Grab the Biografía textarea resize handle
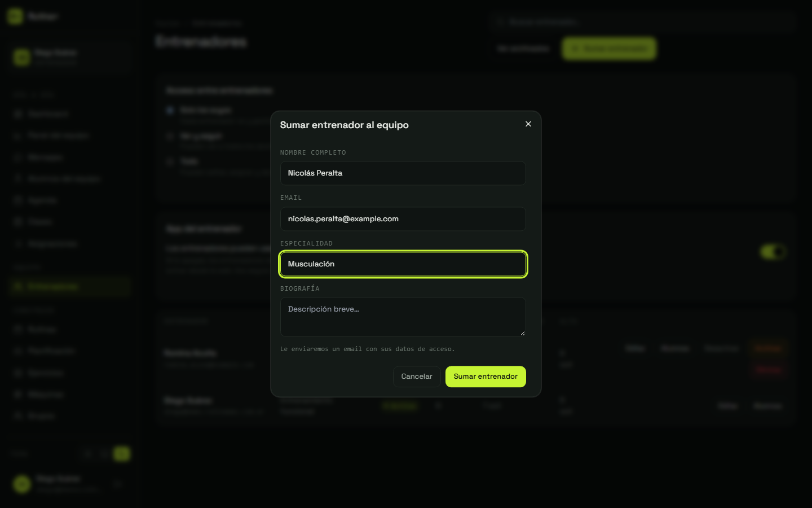This screenshot has height=508, width=812. pyautogui.click(x=522, y=333)
